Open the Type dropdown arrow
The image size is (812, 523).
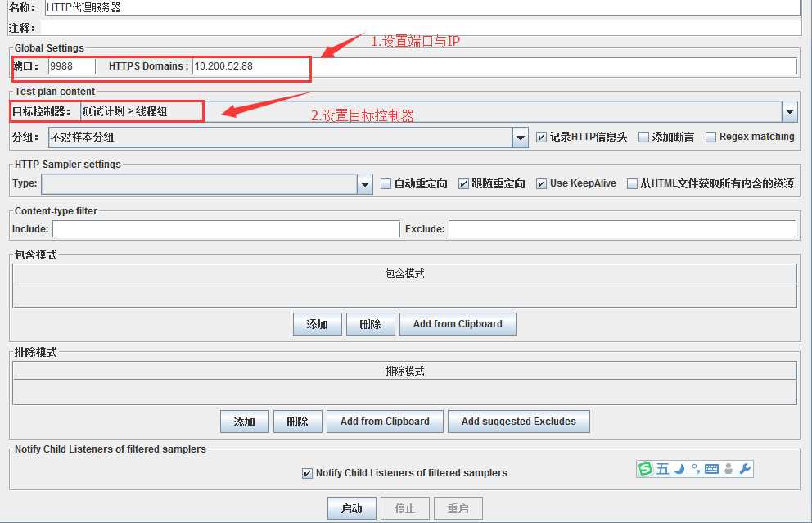pyautogui.click(x=364, y=184)
